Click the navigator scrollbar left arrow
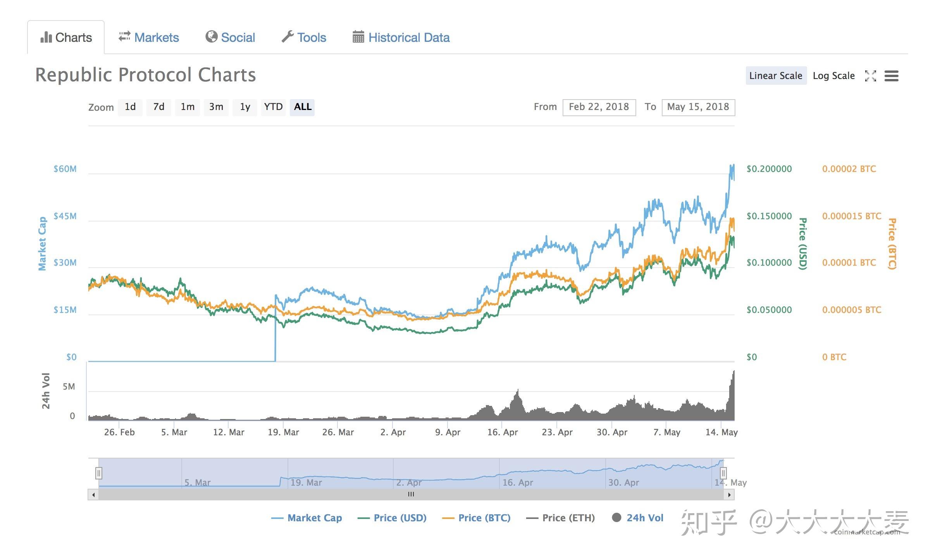This screenshot has height=560, width=933. (x=93, y=495)
